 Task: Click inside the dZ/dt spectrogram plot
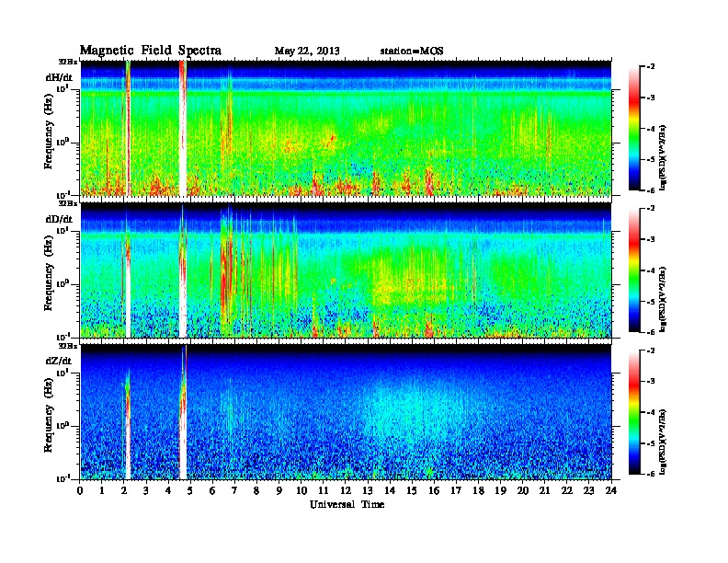pos(346,412)
